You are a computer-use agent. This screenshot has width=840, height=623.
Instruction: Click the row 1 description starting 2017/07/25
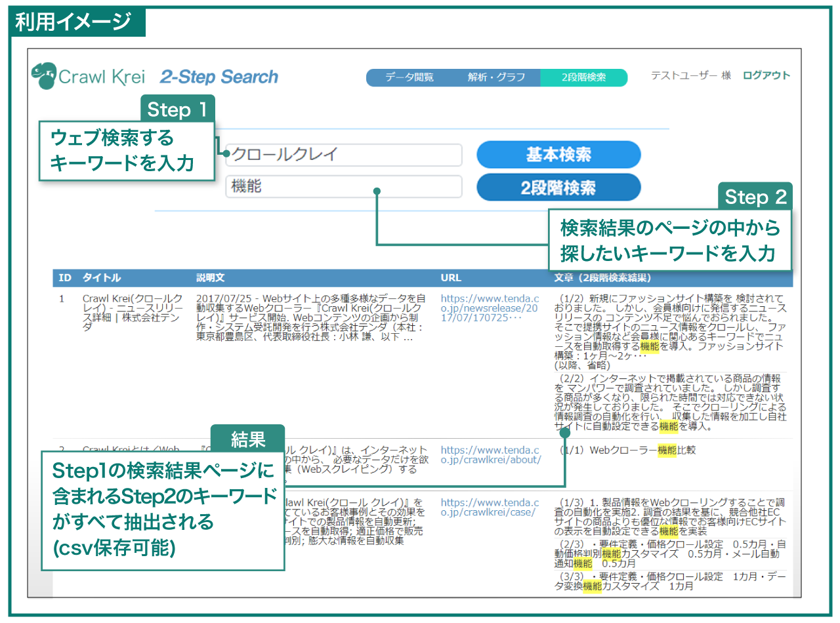(311, 318)
